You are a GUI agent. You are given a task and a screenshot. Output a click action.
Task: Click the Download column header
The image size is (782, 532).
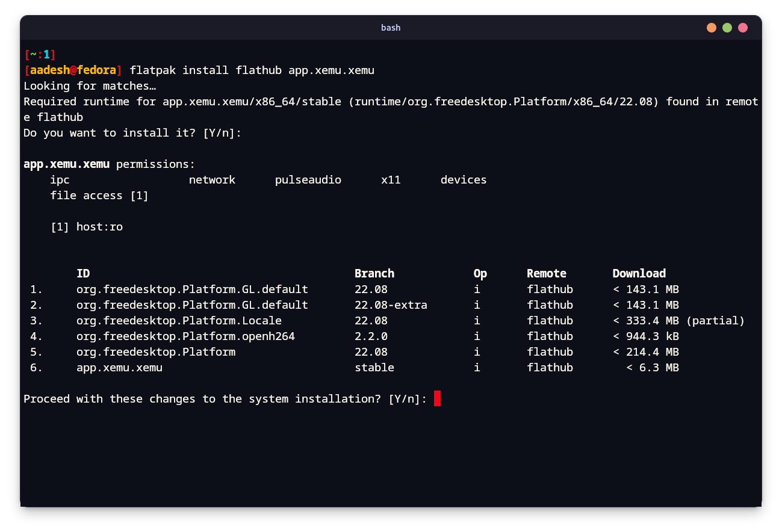tap(639, 273)
